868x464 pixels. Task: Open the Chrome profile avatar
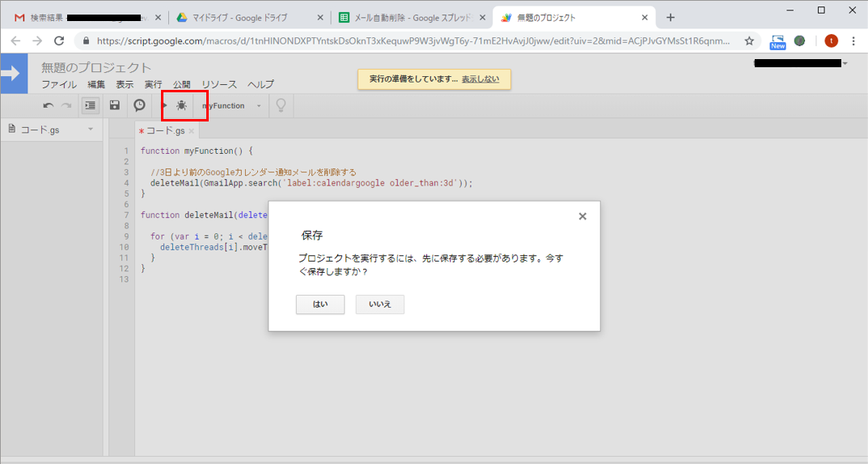[831, 40]
